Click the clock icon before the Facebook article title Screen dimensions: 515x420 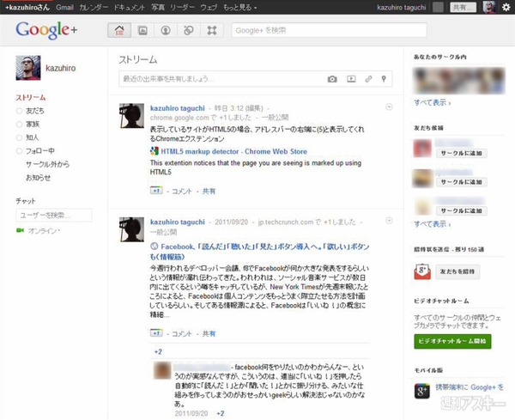(x=154, y=247)
